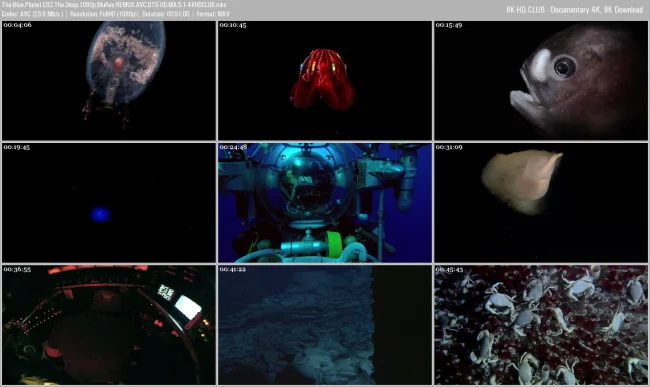The height and width of the screenshot is (387, 650).
Task: Click the 00:04:06 timestamp label
Action: [x=17, y=25]
